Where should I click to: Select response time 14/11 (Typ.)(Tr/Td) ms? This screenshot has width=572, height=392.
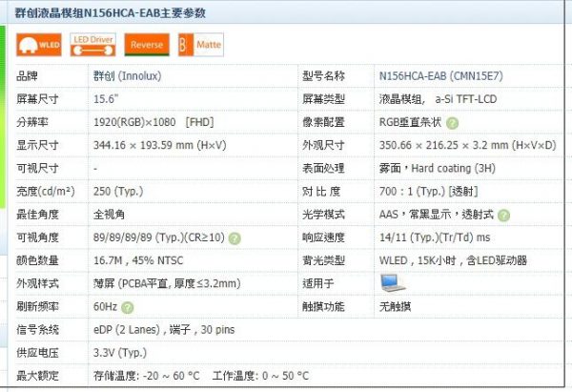point(435,237)
